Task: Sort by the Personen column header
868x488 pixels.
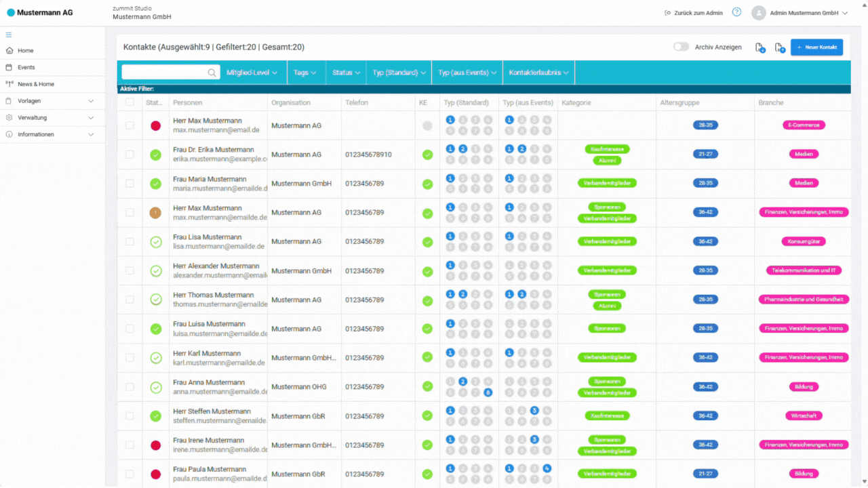Action: [187, 103]
